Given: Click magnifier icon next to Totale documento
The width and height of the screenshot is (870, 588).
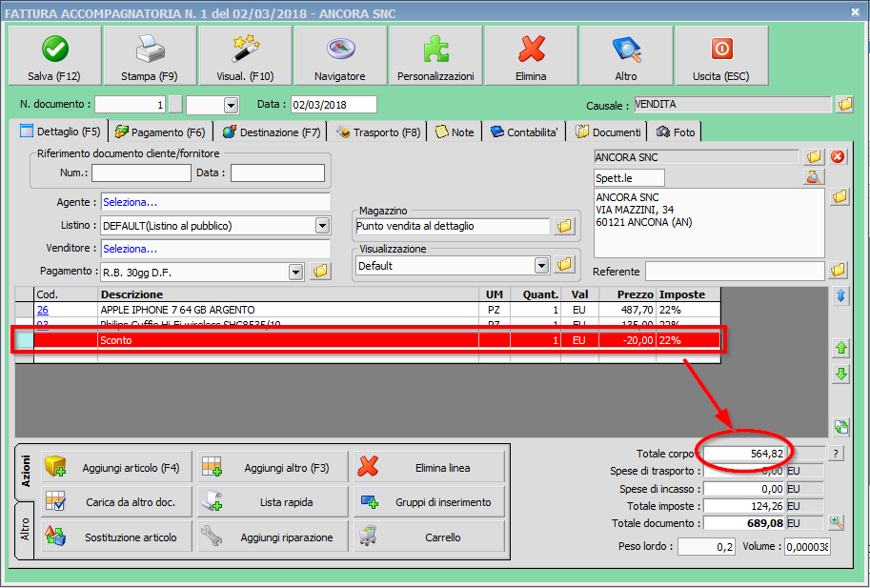Looking at the screenshot, I should pos(836,522).
